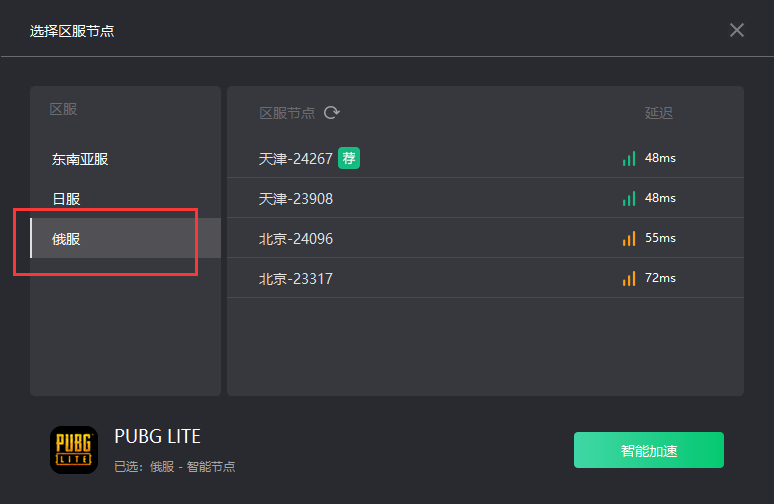Click signal bars icon for 天津-24267

pos(629,158)
